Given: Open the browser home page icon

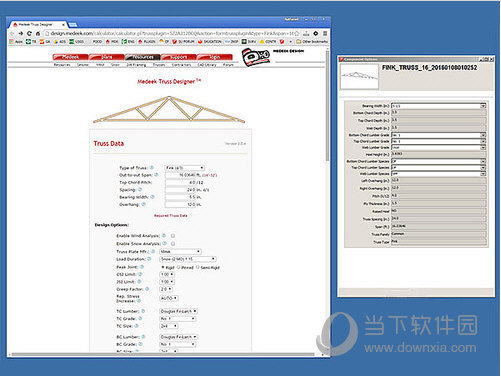Looking at the screenshot, I should pos(38,34).
